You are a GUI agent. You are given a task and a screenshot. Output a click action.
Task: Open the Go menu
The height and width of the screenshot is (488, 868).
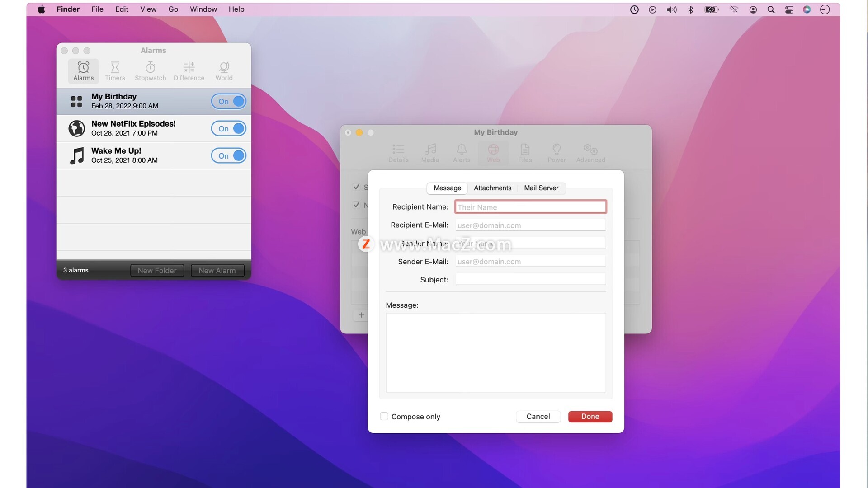coord(173,9)
